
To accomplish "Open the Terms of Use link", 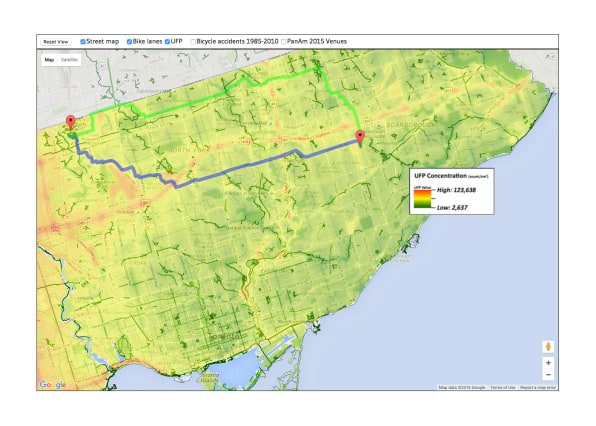I will point(502,388).
